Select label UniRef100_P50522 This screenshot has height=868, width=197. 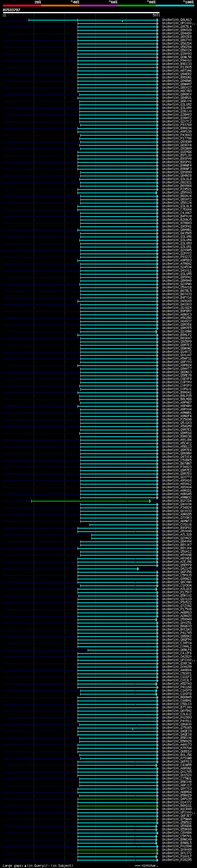click(176, 603)
